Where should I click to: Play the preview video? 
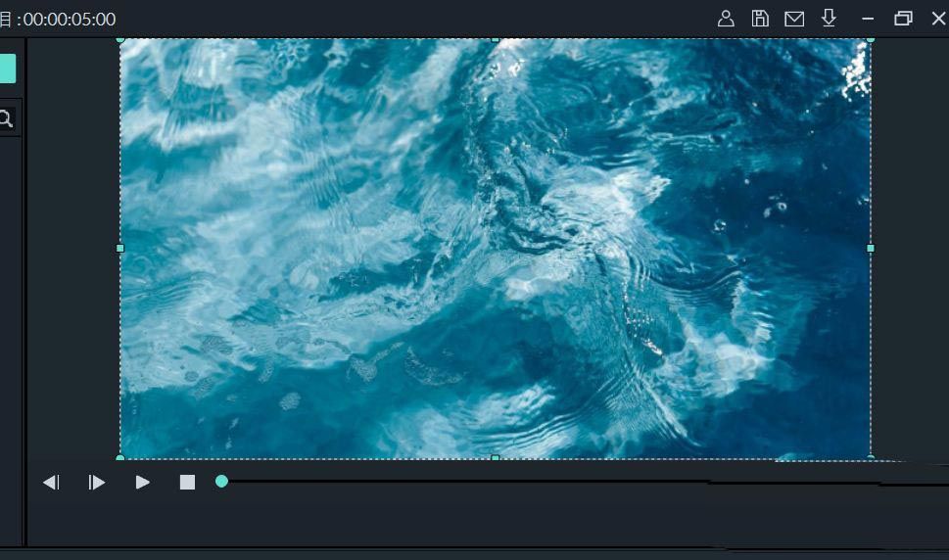point(142,482)
